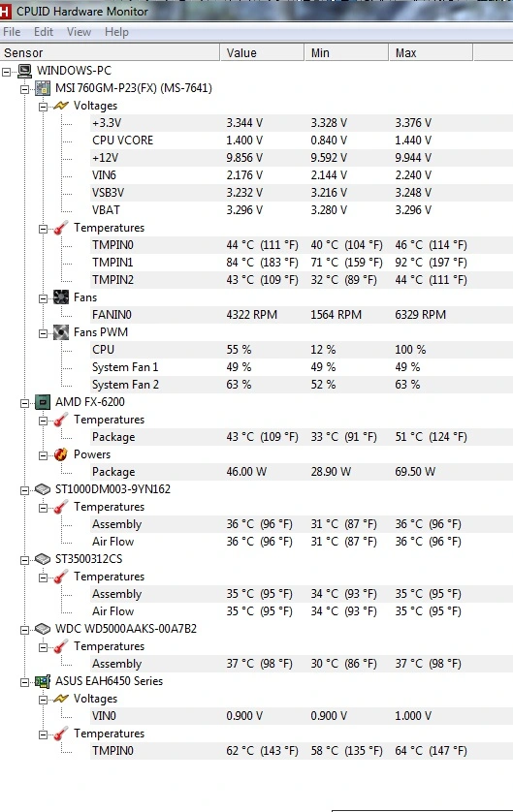Image resolution: width=513 pixels, height=812 pixels.
Task: Collapse the WINDOWS-PC root node
Action: click(x=6, y=72)
